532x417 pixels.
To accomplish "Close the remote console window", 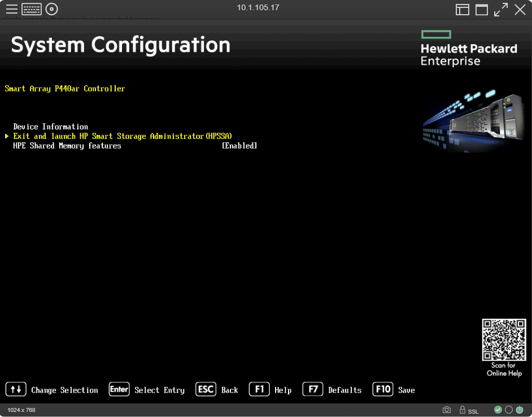I will 520,10.
